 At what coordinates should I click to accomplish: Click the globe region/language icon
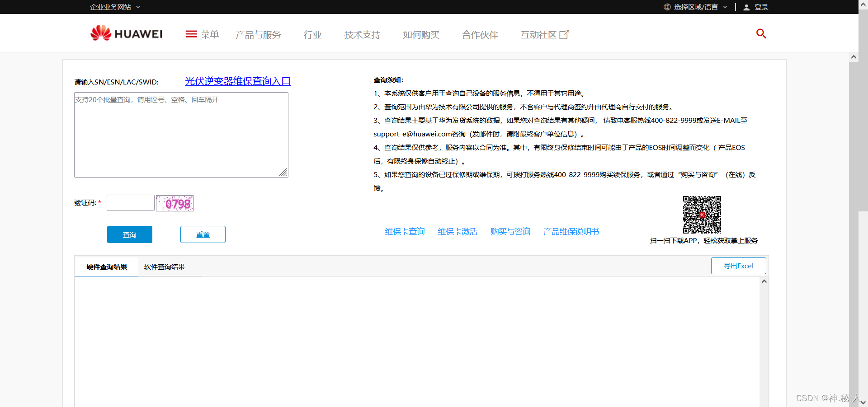coord(667,7)
